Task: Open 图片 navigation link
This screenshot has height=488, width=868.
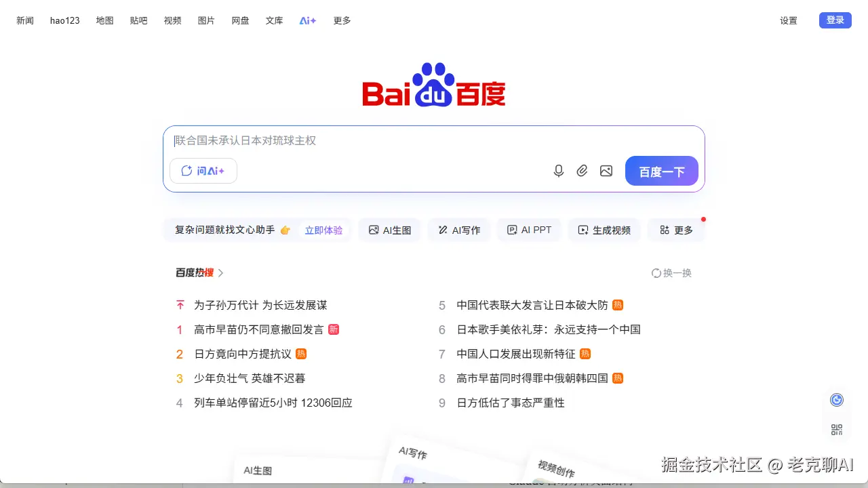Action: coord(206,20)
